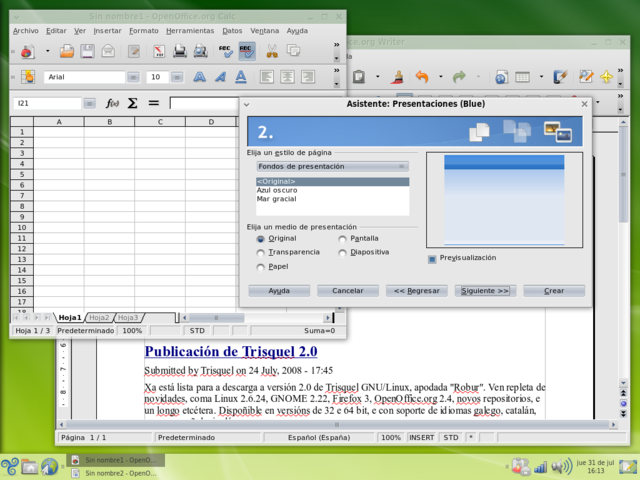Open the Table dropdown arrow in Writer
The height and width of the screenshot is (480, 640).
click(x=541, y=77)
